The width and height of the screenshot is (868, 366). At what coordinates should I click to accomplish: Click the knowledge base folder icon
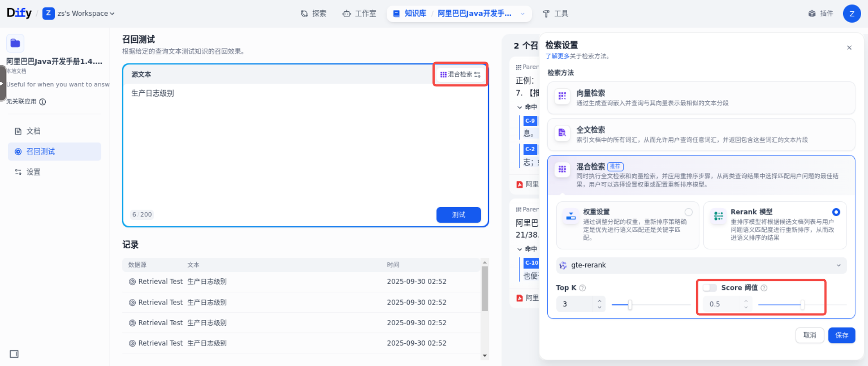click(x=15, y=43)
